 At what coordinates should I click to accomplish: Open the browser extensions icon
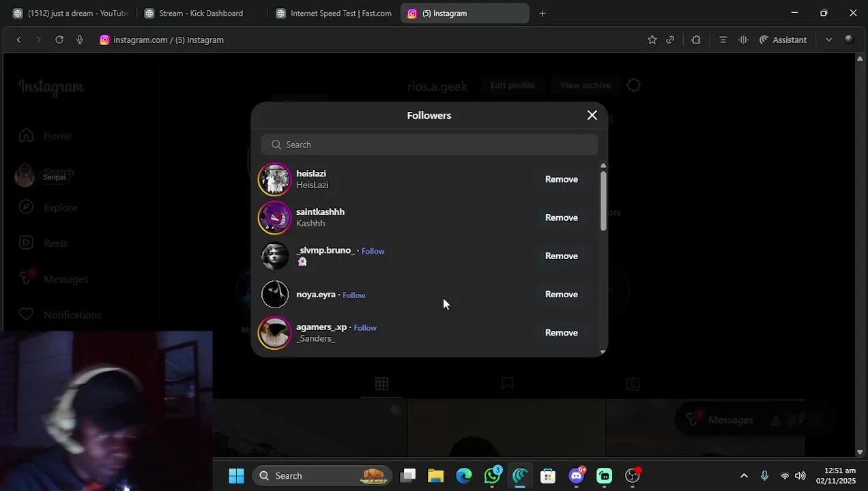(x=696, y=40)
